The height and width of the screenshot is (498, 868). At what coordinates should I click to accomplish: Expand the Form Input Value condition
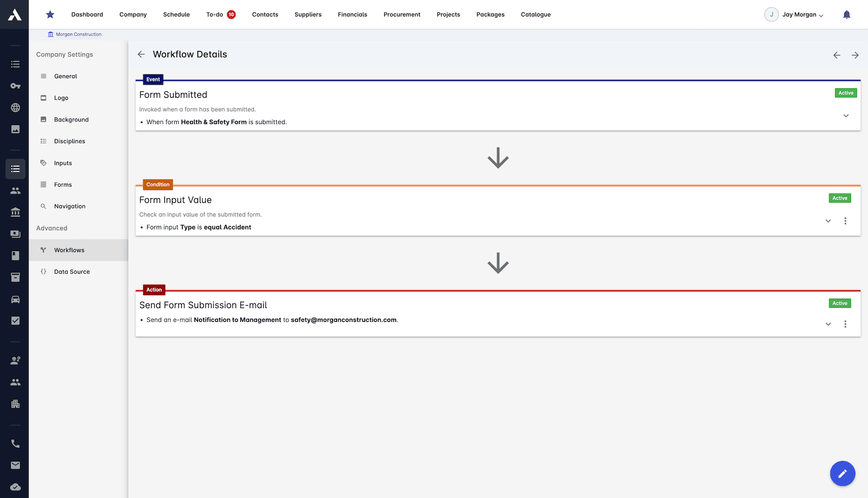827,221
